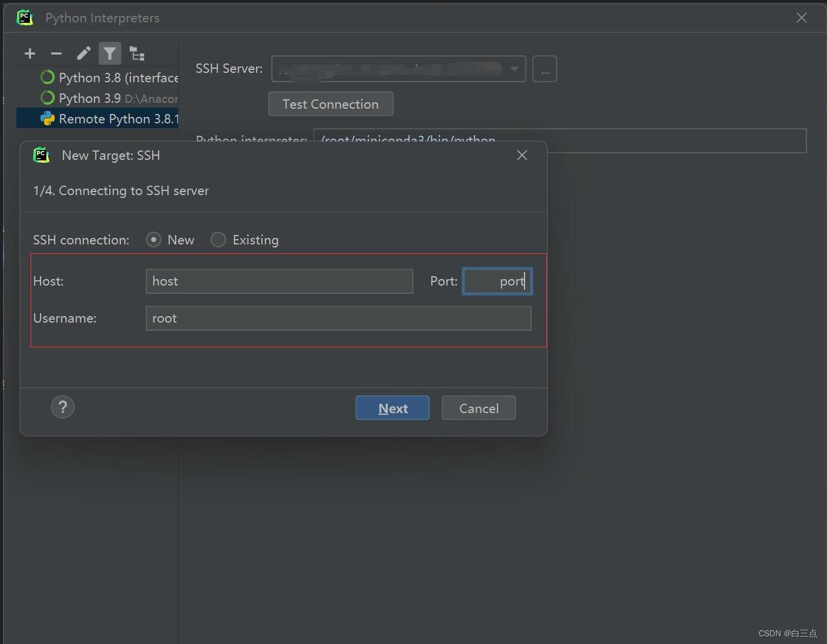Select the New SSH connection radio button
827x644 pixels.
(x=154, y=240)
